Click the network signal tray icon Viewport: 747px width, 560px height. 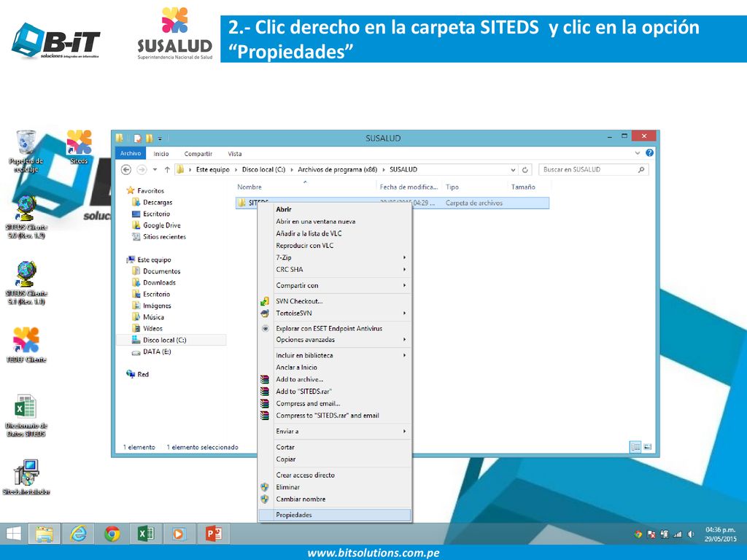(678, 534)
